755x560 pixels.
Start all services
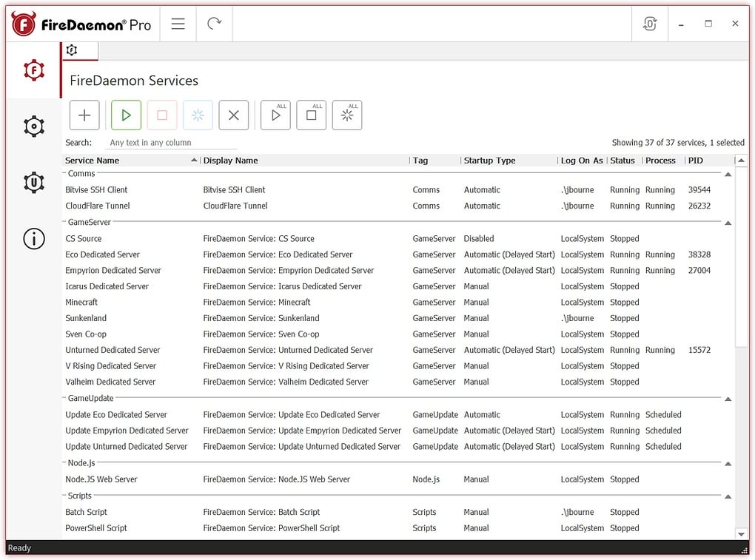[x=275, y=115]
